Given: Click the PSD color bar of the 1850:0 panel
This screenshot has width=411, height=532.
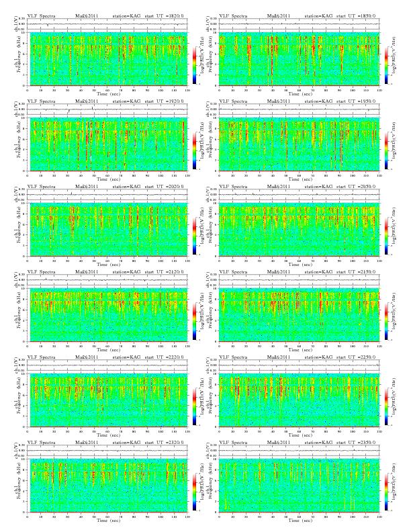Looking at the screenshot, I should point(387,65).
